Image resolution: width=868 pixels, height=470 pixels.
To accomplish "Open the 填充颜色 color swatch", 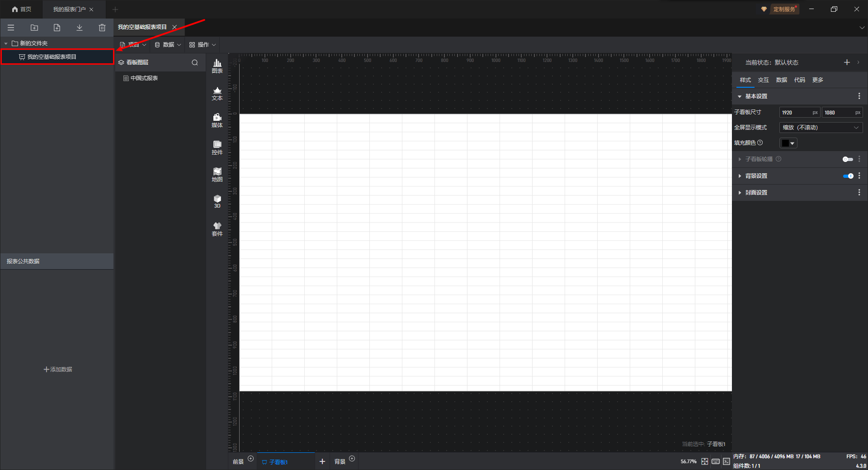I will (x=788, y=143).
